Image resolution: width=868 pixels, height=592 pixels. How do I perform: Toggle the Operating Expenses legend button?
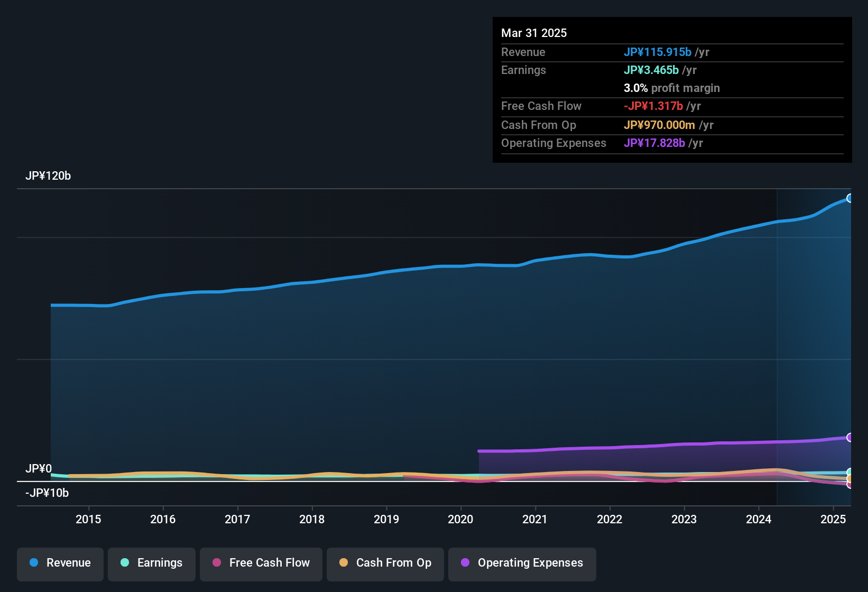[522, 563]
